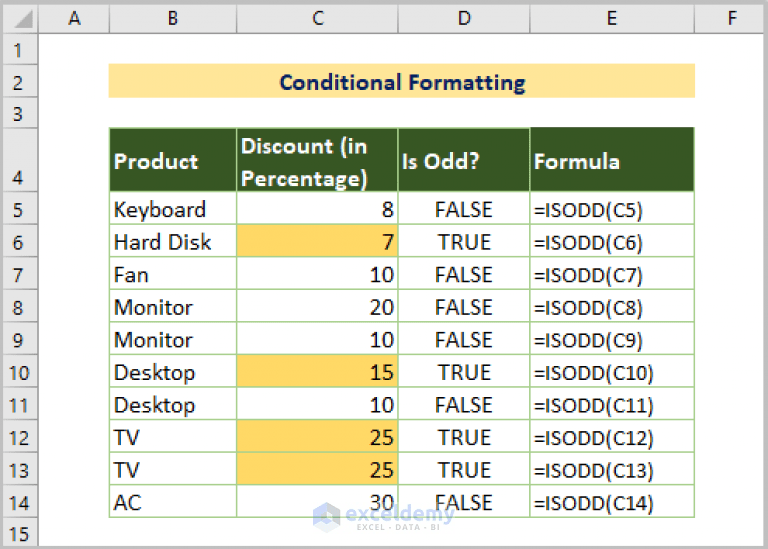The image size is (768, 549).
Task: Select the TV cell in row 13
Action: [173, 470]
